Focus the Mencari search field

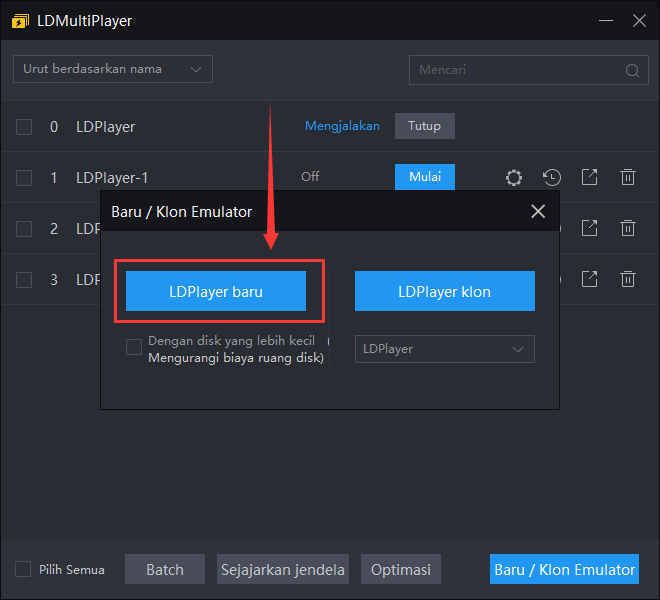pyautogui.click(x=528, y=70)
